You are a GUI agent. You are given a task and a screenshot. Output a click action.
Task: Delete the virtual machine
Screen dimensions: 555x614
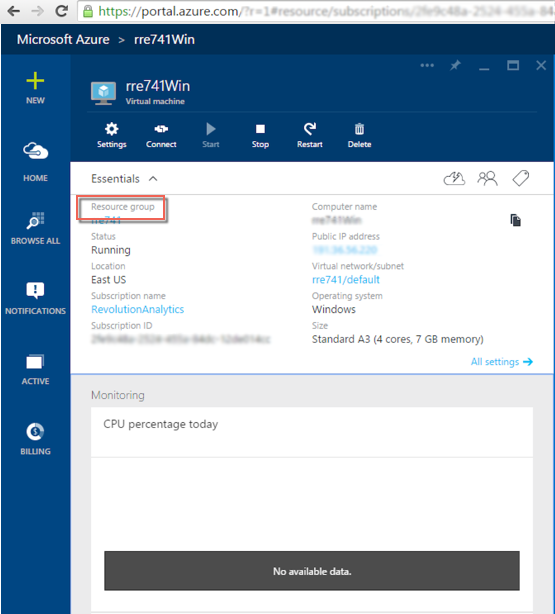pyautogui.click(x=359, y=135)
